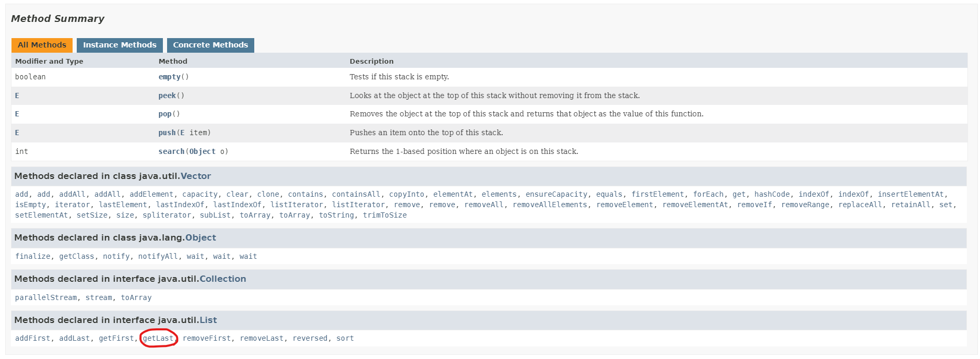Open the List interface link
980x359 pixels.
pyautogui.click(x=208, y=320)
